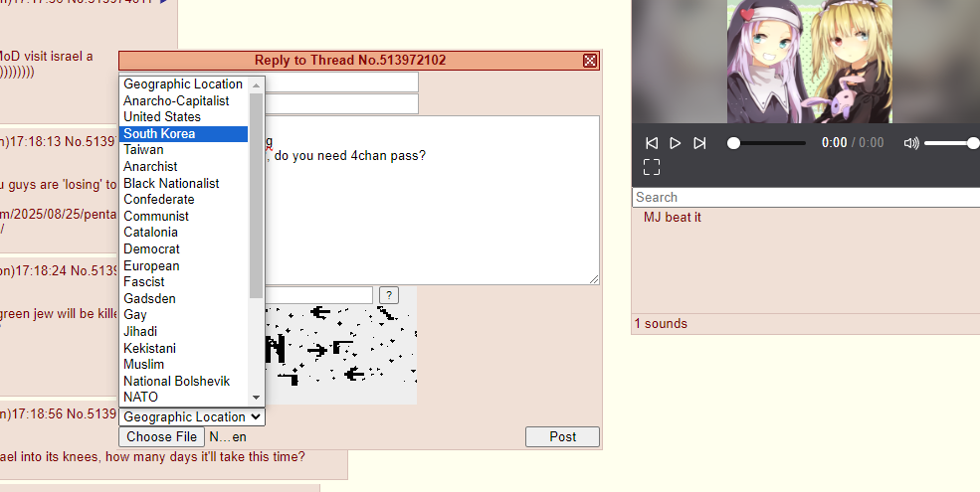Click the 0:00 playback time display
The width and height of the screenshot is (980, 492).
[835, 143]
